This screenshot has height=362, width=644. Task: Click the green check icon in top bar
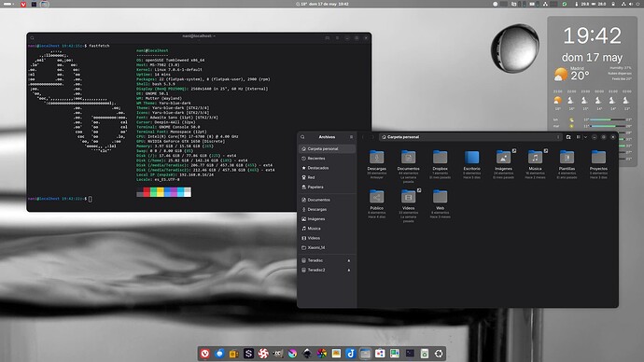(565, 4)
